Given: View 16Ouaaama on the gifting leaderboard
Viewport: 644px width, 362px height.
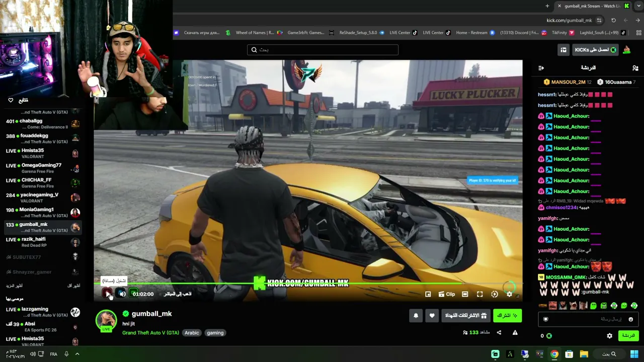Looking at the screenshot, I should click(x=616, y=82).
